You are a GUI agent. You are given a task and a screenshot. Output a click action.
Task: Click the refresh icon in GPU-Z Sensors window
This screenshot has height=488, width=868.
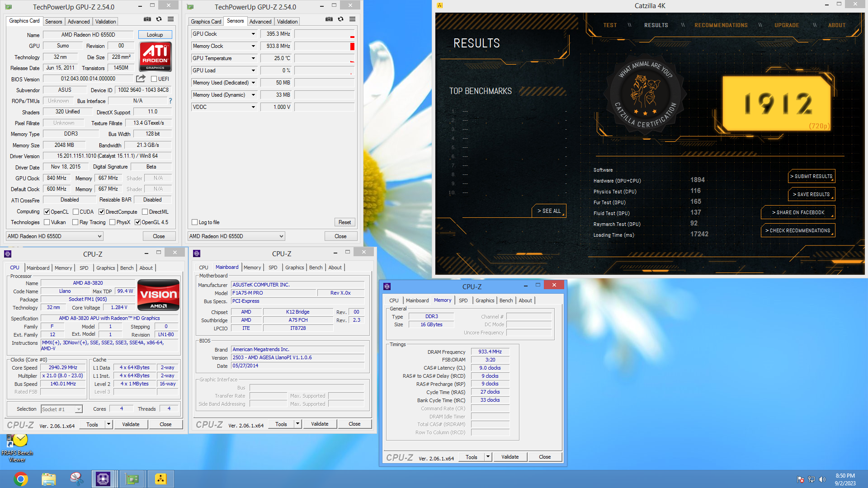click(x=341, y=19)
